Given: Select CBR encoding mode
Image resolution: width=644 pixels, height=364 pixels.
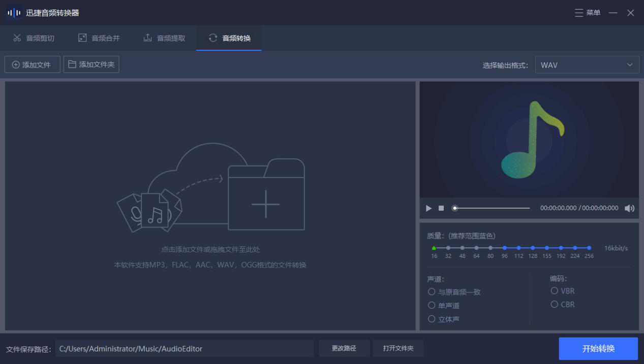Looking at the screenshot, I should coord(554,304).
